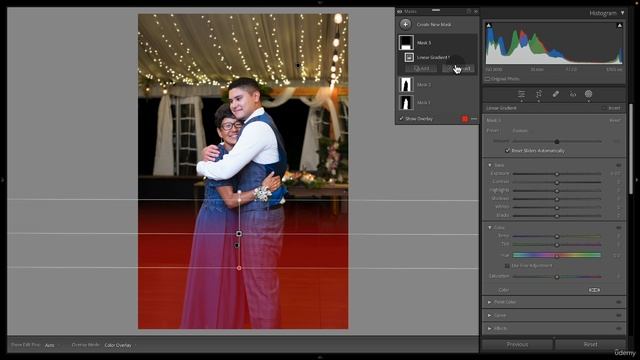The width and height of the screenshot is (640, 360).
Task: Select the Edit sliders tool icon
Action: (x=521, y=94)
